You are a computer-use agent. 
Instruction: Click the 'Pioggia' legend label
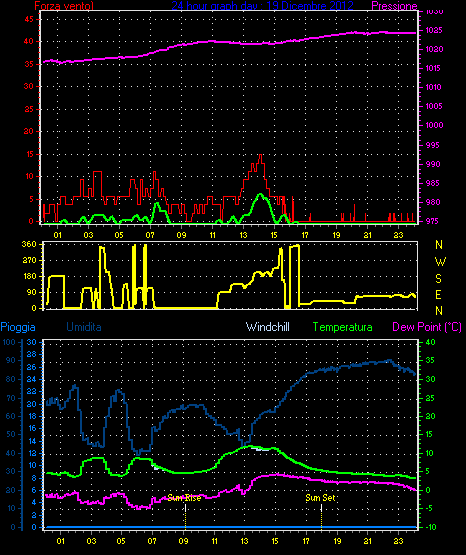(x=18, y=327)
